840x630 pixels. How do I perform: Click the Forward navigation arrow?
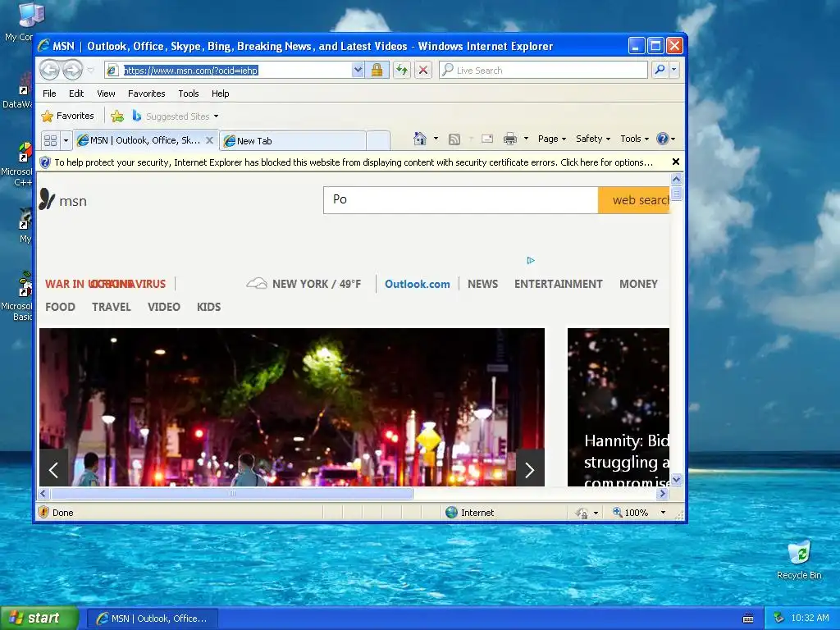coord(72,70)
